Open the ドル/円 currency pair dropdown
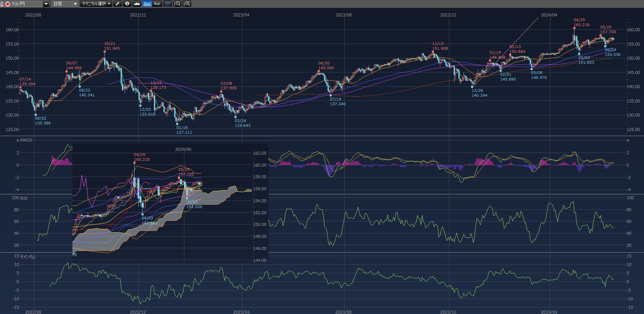The image size is (644, 314). click(46, 4)
